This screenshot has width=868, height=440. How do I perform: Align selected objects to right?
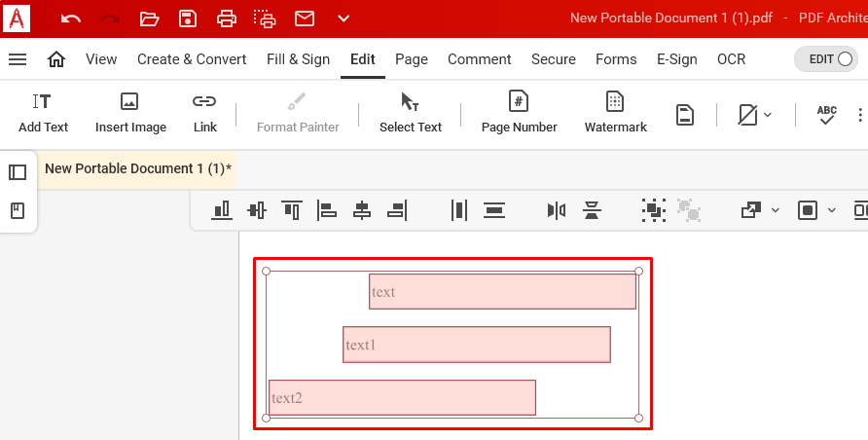click(397, 210)
